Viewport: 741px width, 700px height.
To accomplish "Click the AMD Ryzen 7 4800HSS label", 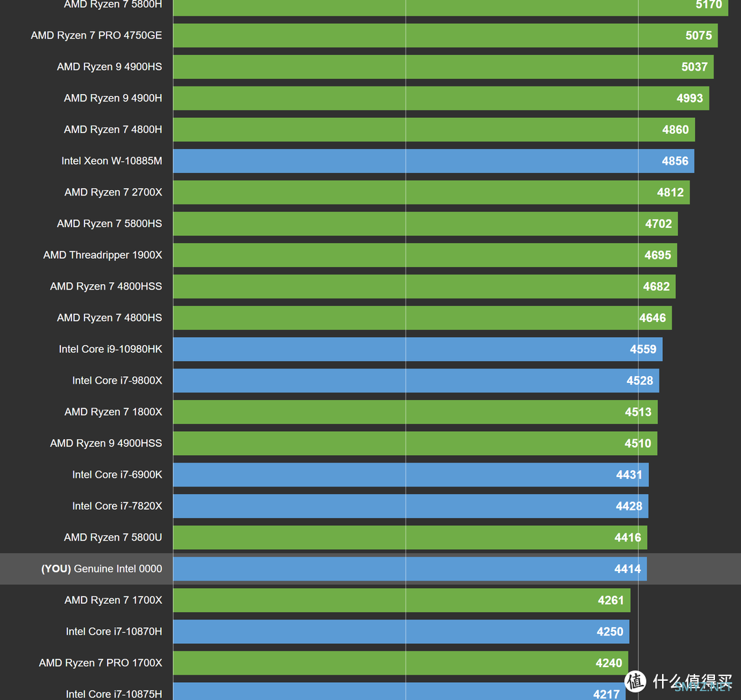I will coord(106,286).
